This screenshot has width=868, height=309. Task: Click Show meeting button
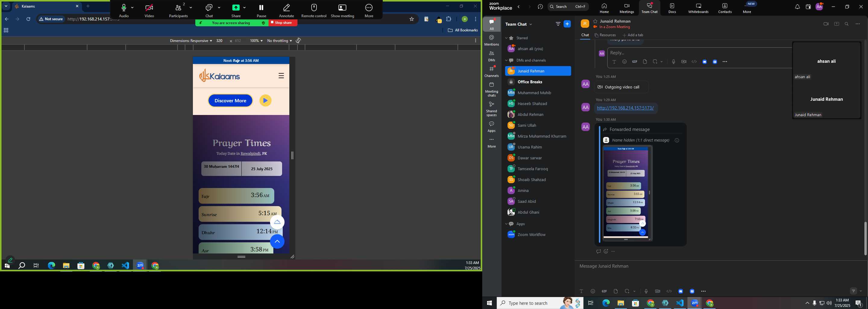342,11
